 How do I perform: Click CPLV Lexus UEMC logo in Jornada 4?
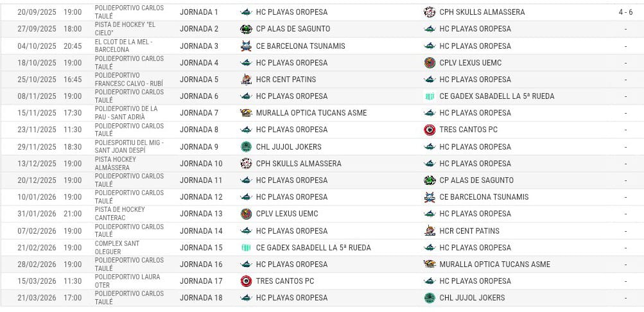tap(429, 63)
